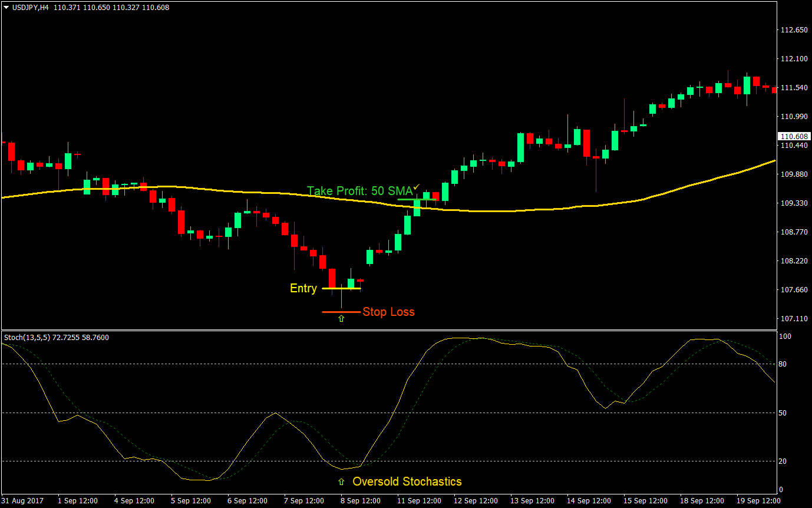The height and width of the screenshot is (508, 812).
Task: Toggle the chart dropdown triangle in title bar
Action: pos(5,7)
